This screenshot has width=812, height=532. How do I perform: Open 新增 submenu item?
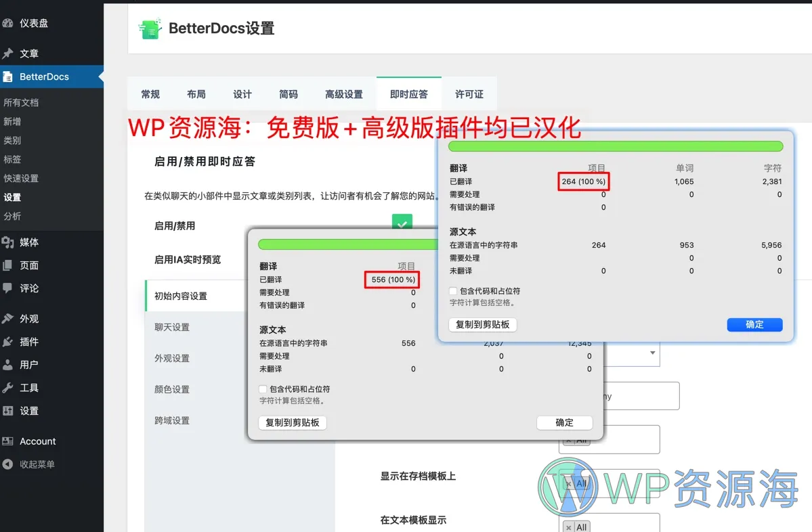click(x=12, y=122)
